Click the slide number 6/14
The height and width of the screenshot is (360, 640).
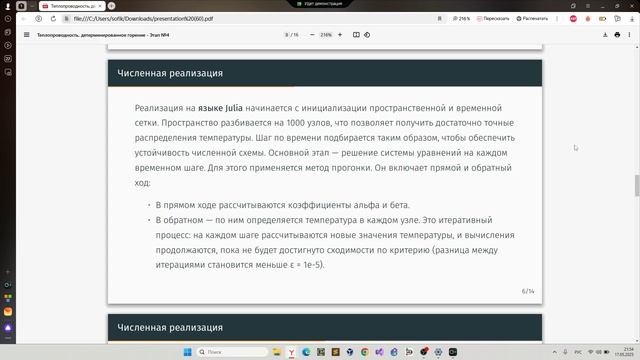[528, 291]
